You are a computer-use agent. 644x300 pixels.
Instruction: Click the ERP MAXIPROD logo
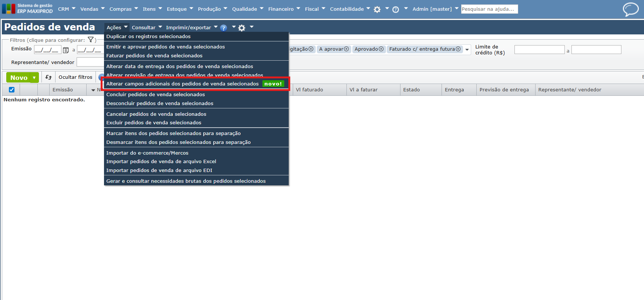click(x=27, y=9)
